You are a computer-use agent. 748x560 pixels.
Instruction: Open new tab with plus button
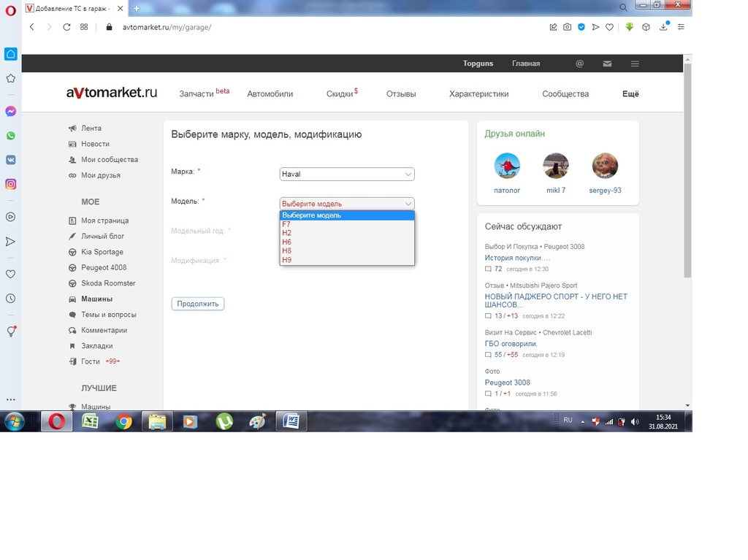137,8
